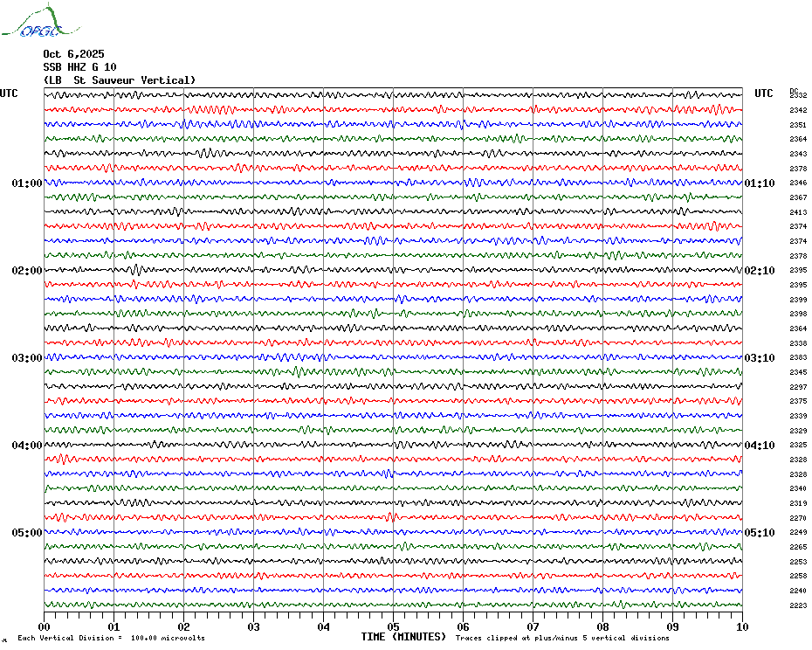The height and width of the screenshot is (650, 812).
Task: Click the DC value 2383
Action: [798, 357]
